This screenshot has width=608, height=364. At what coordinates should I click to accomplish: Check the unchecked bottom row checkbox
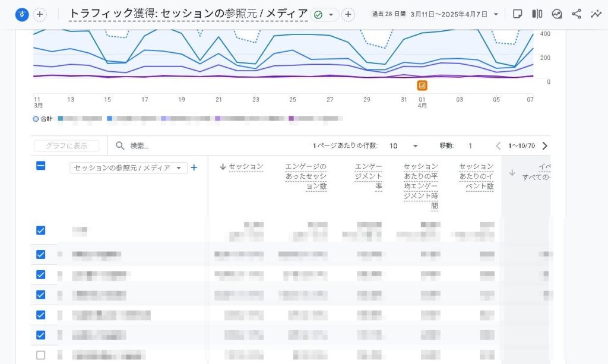click(41, 355)
